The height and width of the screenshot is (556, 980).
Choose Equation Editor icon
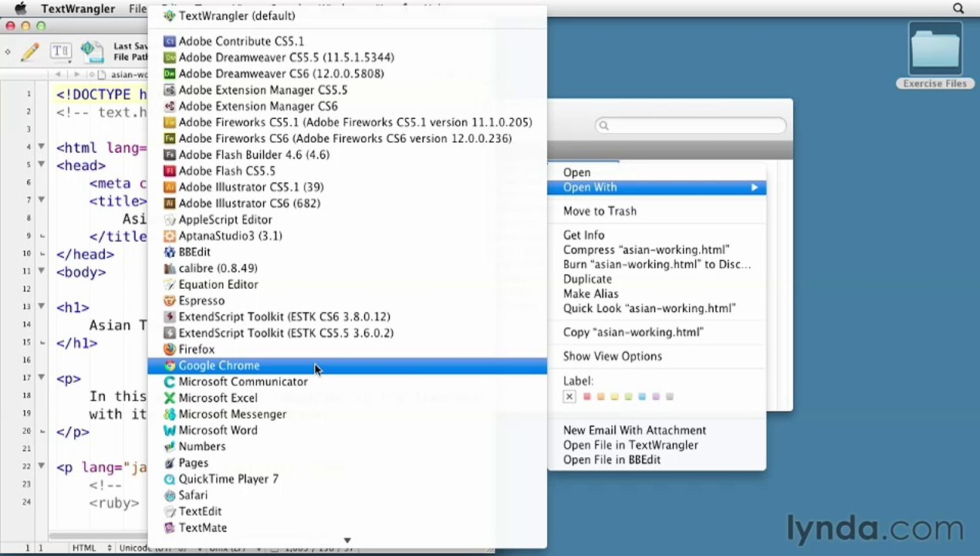click(x=170, y=284)
